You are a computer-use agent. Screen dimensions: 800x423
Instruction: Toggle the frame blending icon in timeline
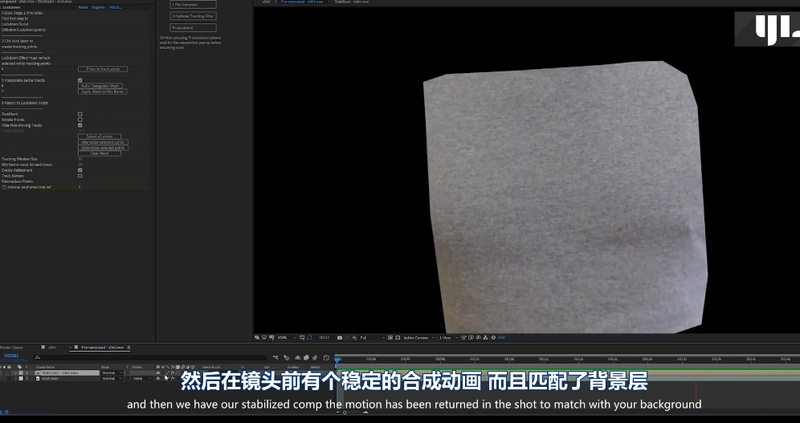pyautogui.click(x=306, y=358)
